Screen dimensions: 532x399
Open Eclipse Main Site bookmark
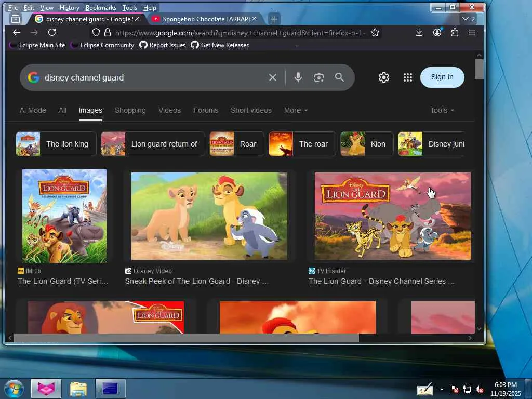point(37,45)
